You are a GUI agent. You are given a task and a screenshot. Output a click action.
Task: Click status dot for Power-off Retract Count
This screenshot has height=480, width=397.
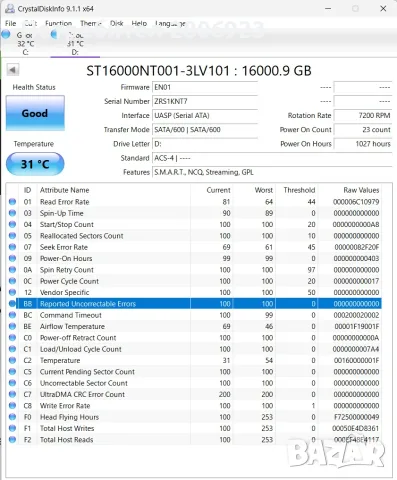pos(12,338)
